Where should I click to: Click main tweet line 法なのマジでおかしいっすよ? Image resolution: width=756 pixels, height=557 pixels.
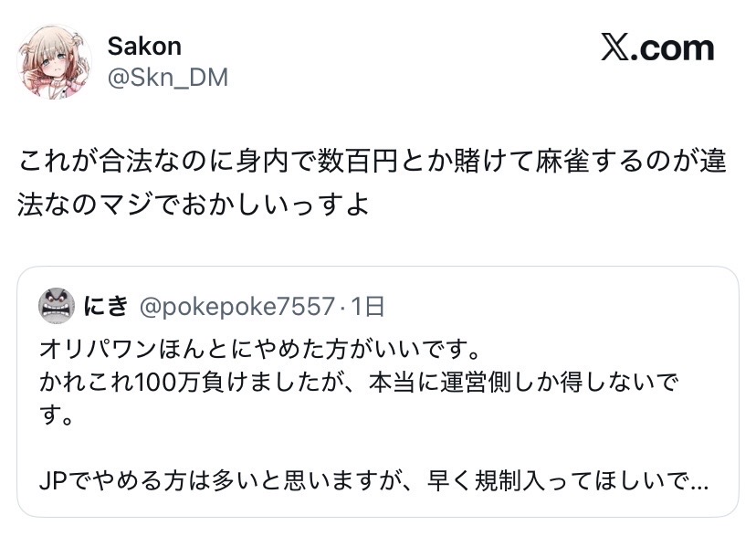(x=193, y=203)
